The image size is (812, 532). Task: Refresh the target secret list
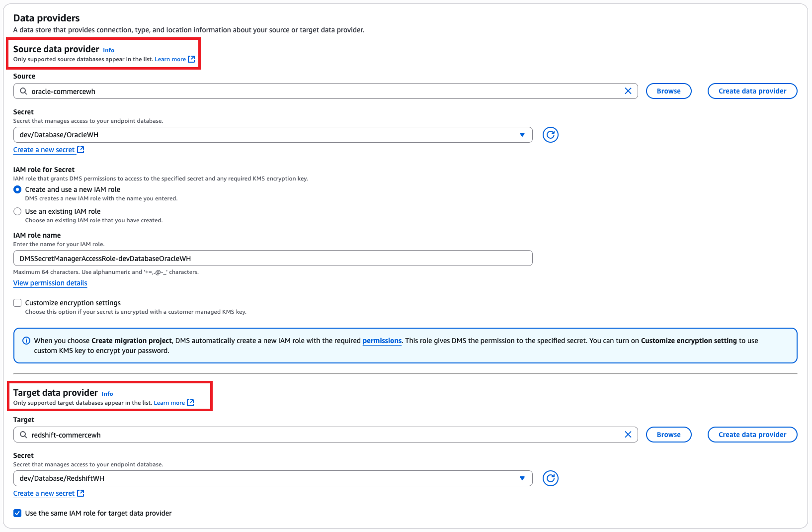[x=550, y=478]
